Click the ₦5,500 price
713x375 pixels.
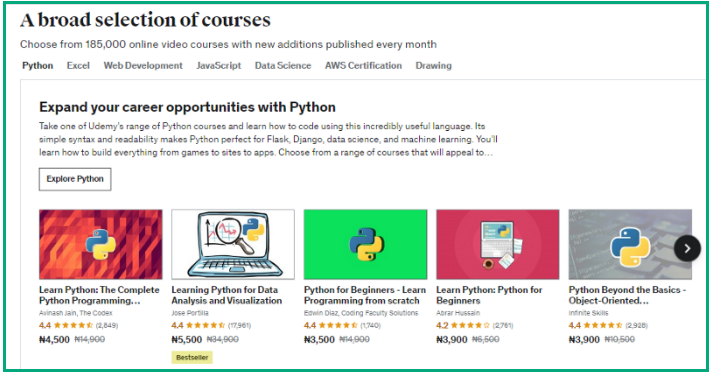pos(186,340)
